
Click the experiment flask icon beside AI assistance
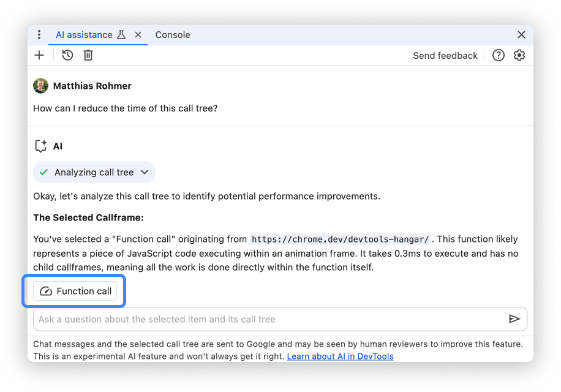point(122,35)
